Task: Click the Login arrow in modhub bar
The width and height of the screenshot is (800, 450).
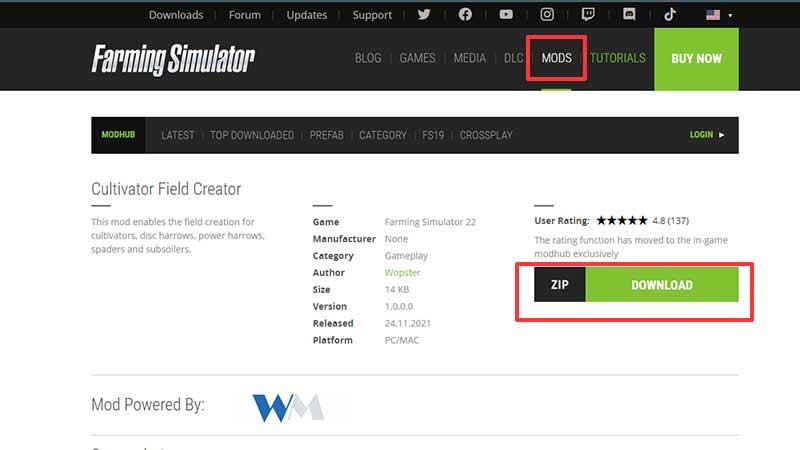Action: coord(721,135)
